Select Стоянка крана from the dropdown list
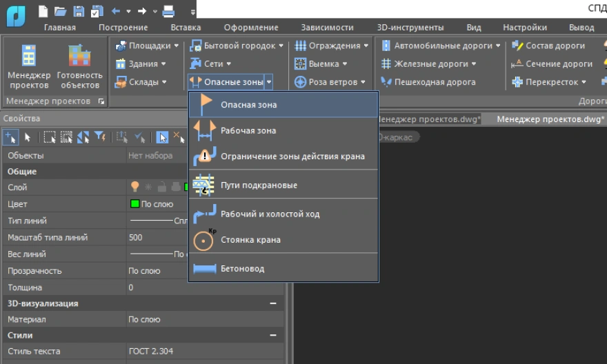This screenshot has height=364, width=607. click(250, 240)
